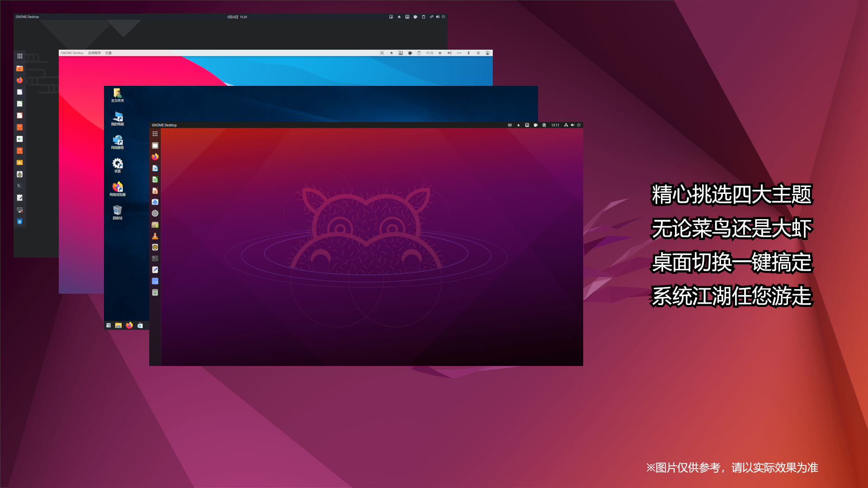Click the clipboard icon in the light panel
This screenshot has height=488, width=868.
[x=419, y=53]
